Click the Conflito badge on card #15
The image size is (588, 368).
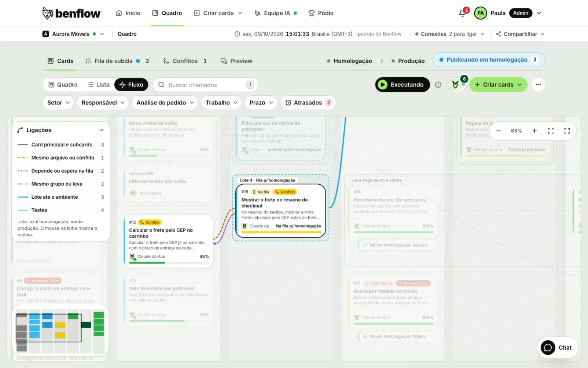coord(285,192)
